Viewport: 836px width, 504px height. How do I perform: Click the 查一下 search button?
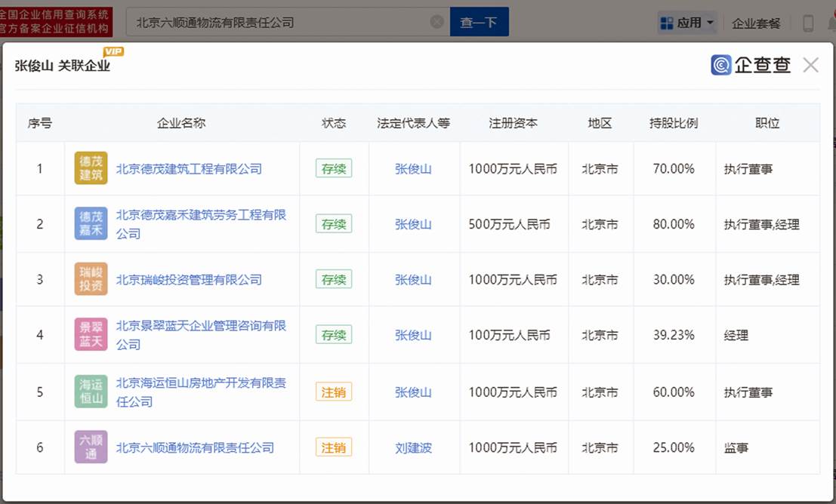[479, 22]
